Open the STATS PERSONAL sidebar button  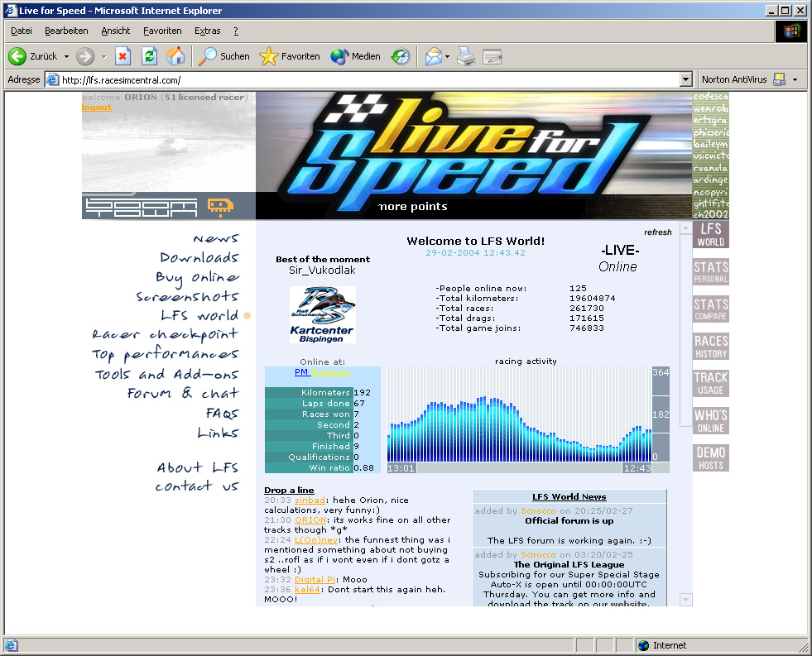[710, 272]
